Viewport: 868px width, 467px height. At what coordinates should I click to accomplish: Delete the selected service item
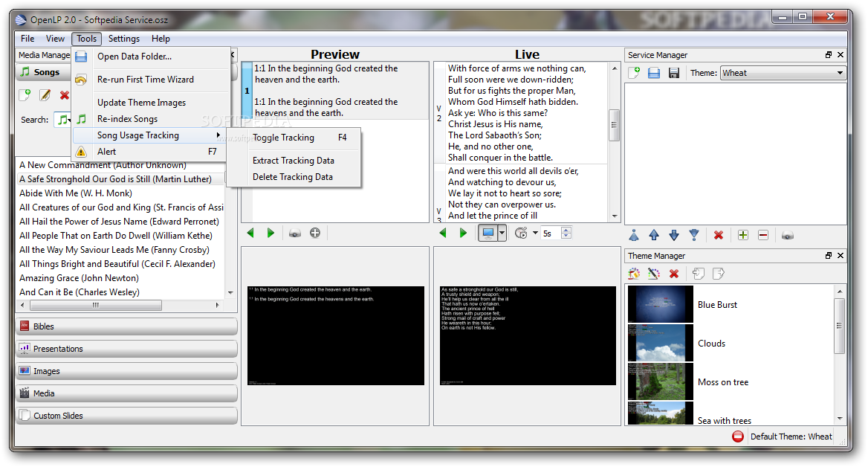coord(719,235)
